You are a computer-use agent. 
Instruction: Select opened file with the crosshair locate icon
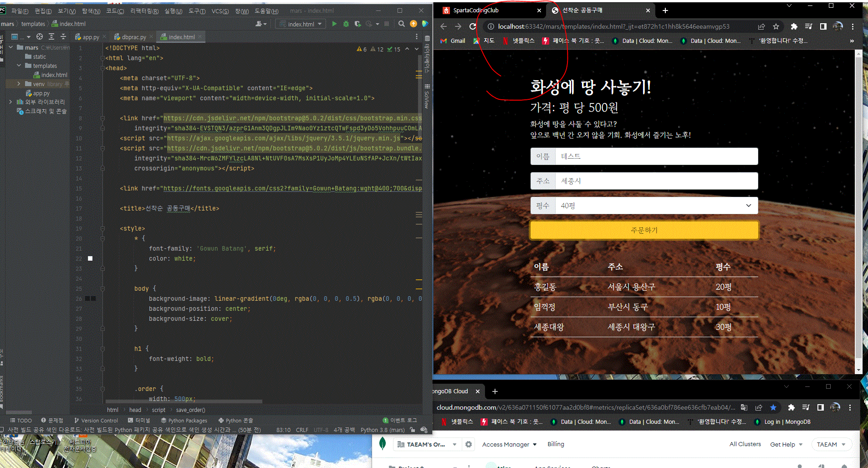[x=40, y=36]
